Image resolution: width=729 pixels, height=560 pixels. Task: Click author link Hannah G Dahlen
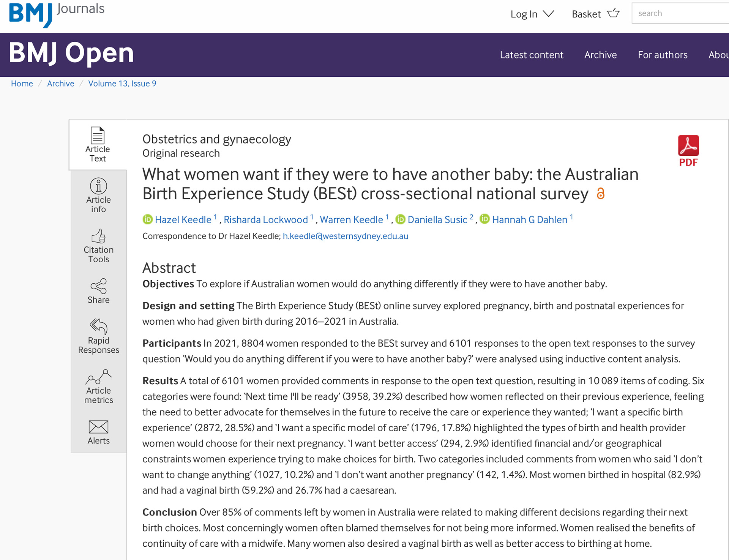529,219
